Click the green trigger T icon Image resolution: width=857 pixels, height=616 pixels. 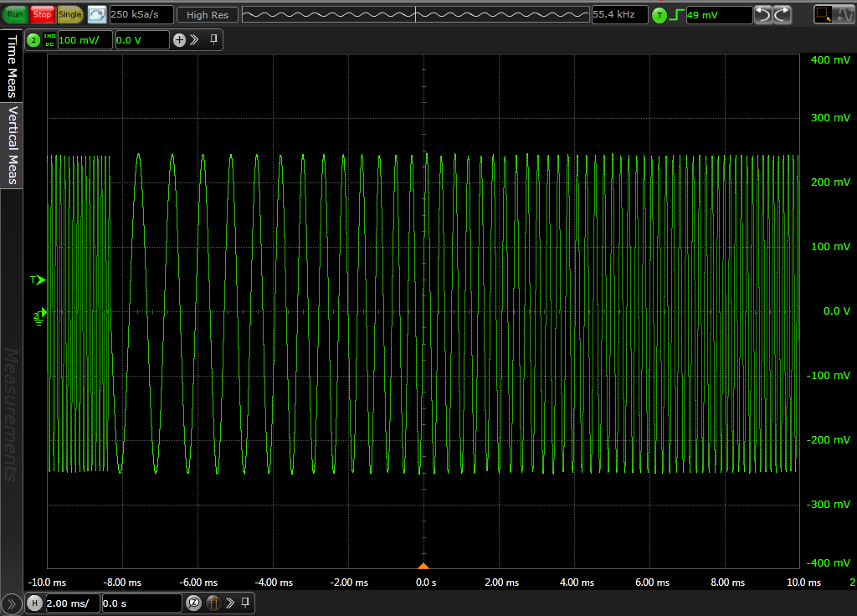click(x=659, y=15)
